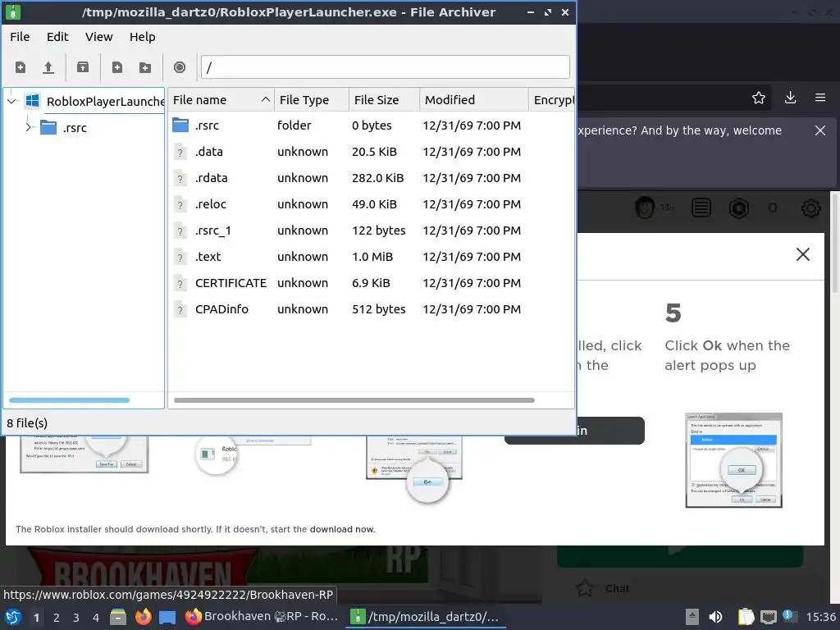Select the .data file row

(372, 152)
